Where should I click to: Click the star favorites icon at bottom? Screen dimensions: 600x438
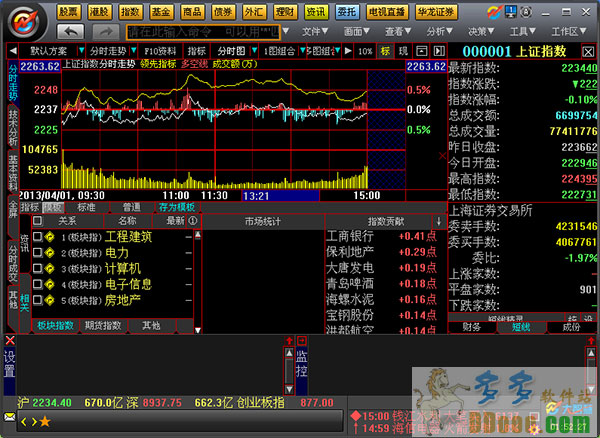(44, 421)
